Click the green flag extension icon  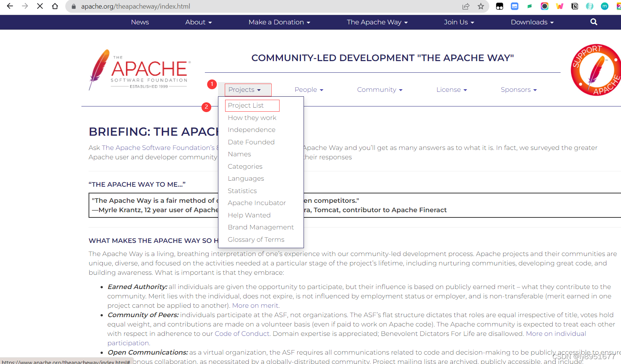pyautogui.click(x=529, y=6)
